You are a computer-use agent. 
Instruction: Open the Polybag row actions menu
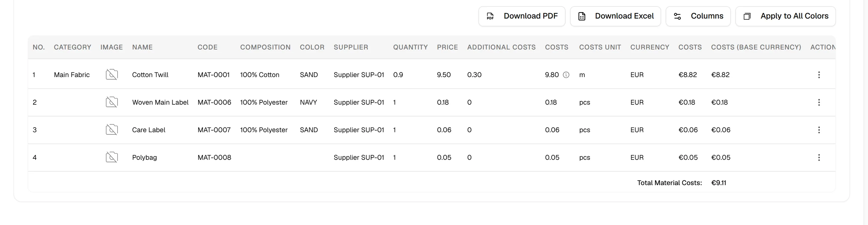point(819,157)
